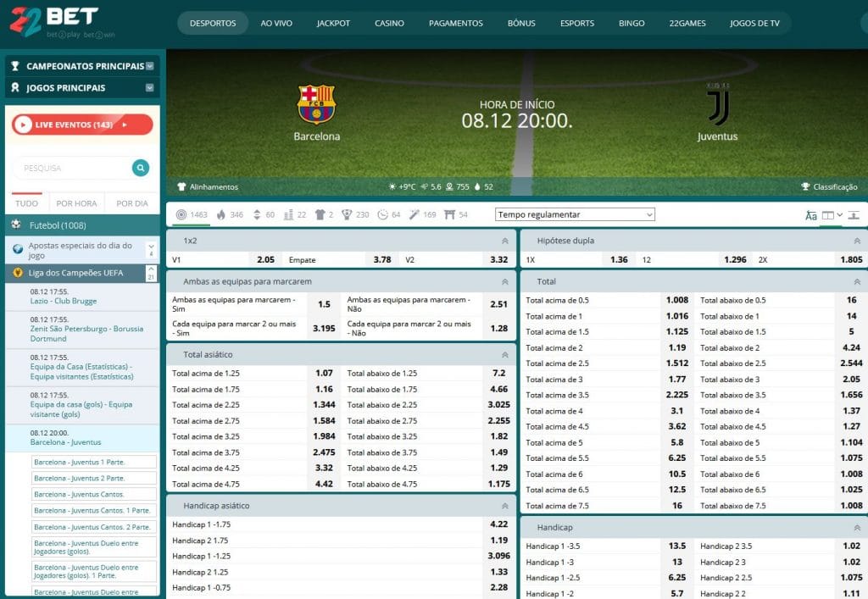Collapse the Handicap asiático section
This screenshot has width=868, height=599.
point(505,506)
